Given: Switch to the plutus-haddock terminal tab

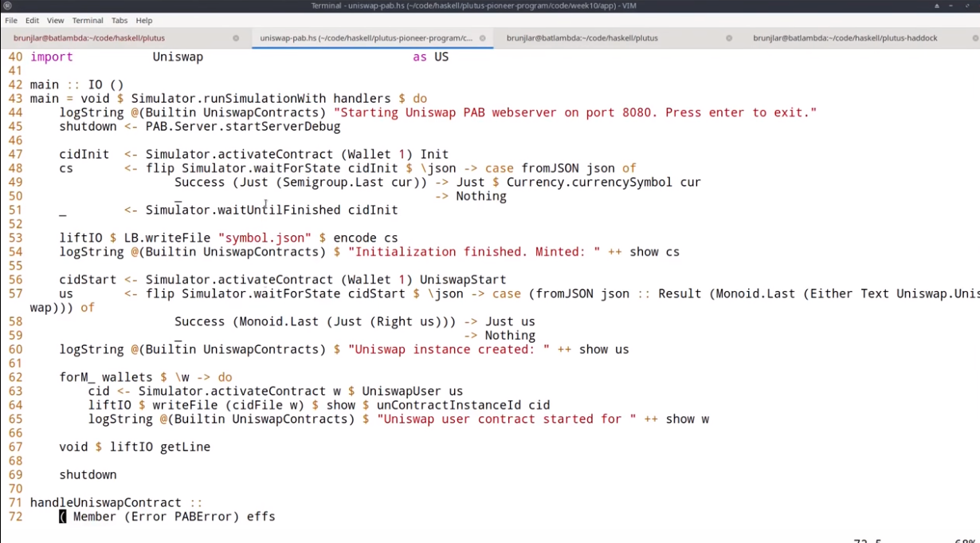Looking at the screenshot, I should click(x=845, y=38).
